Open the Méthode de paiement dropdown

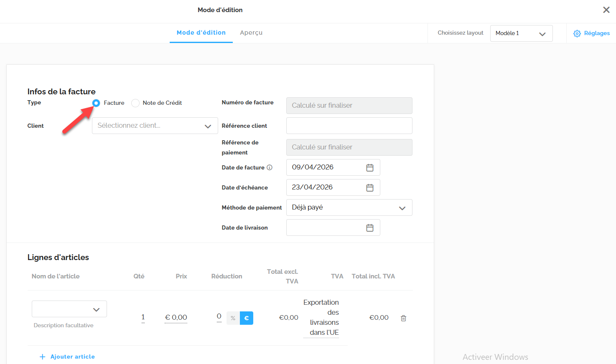(349, 207)
